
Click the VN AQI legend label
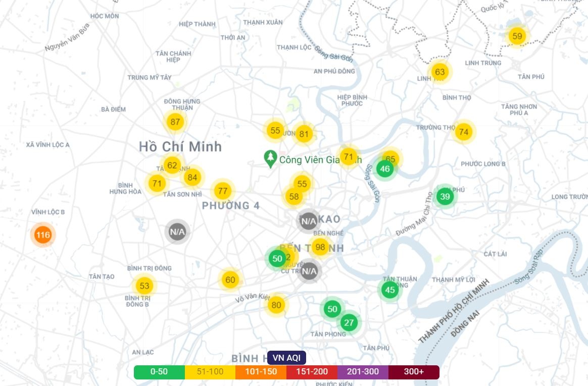tap(286, 358)
